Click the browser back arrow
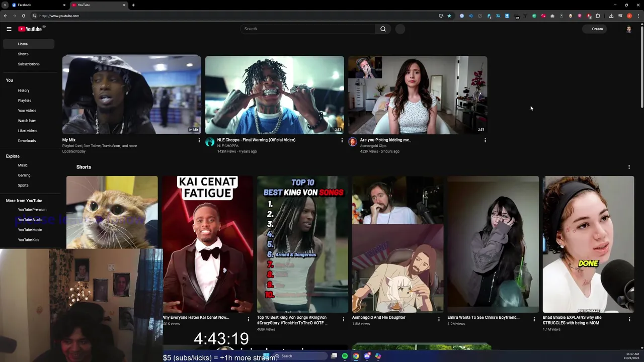This screenshot has width=644, height=362. [6, 16]
